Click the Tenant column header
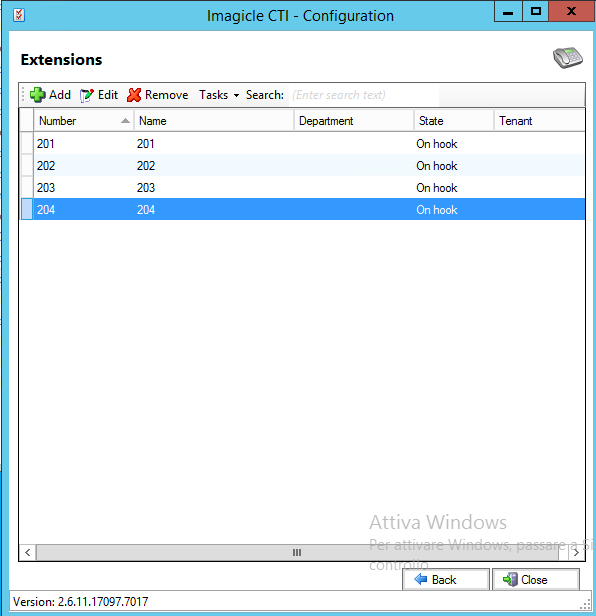This screenshot has height=616, width=596. 539,121
